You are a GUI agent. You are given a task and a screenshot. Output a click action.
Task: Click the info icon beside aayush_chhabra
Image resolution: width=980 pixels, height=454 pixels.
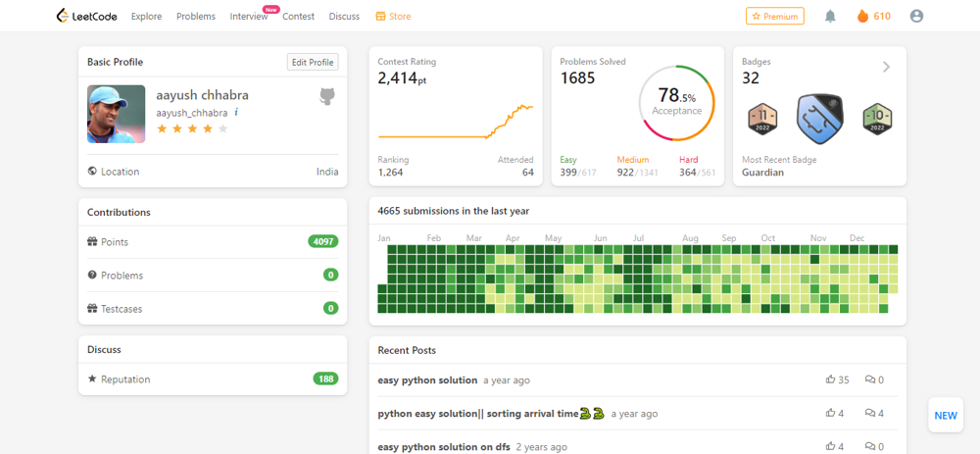(236, 113)
